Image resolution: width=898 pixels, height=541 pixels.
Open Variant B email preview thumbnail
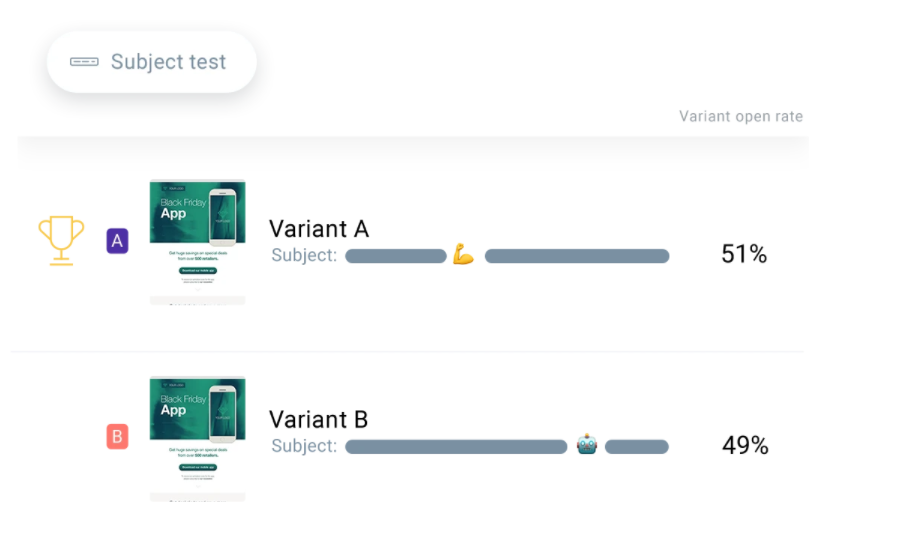tap(197, 438)
